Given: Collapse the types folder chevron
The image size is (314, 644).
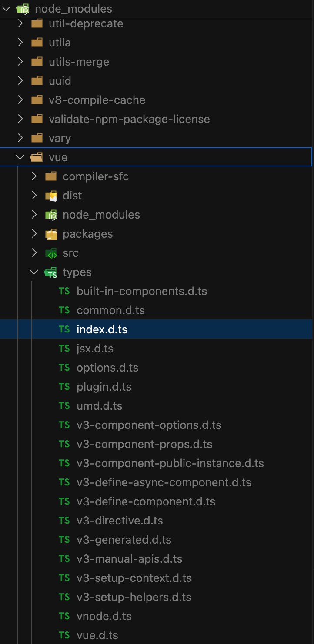Looking at the screenshot, I should click(x=34, y=272).
